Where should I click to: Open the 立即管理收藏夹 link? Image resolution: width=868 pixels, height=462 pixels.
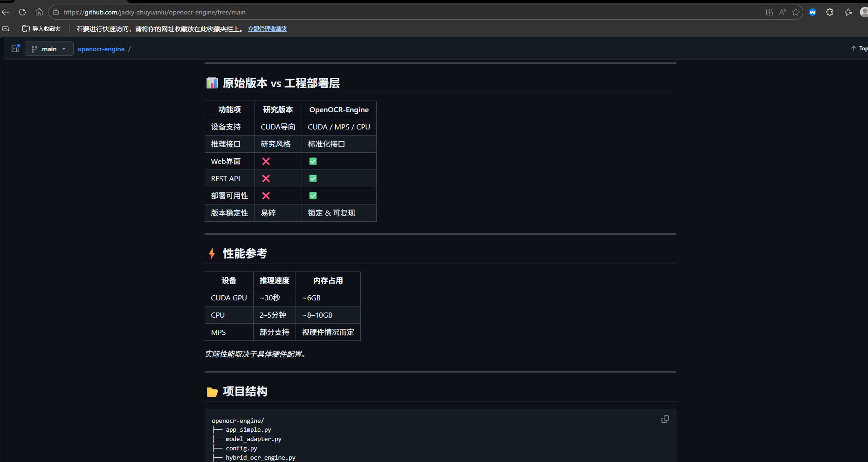coord(268,29)
